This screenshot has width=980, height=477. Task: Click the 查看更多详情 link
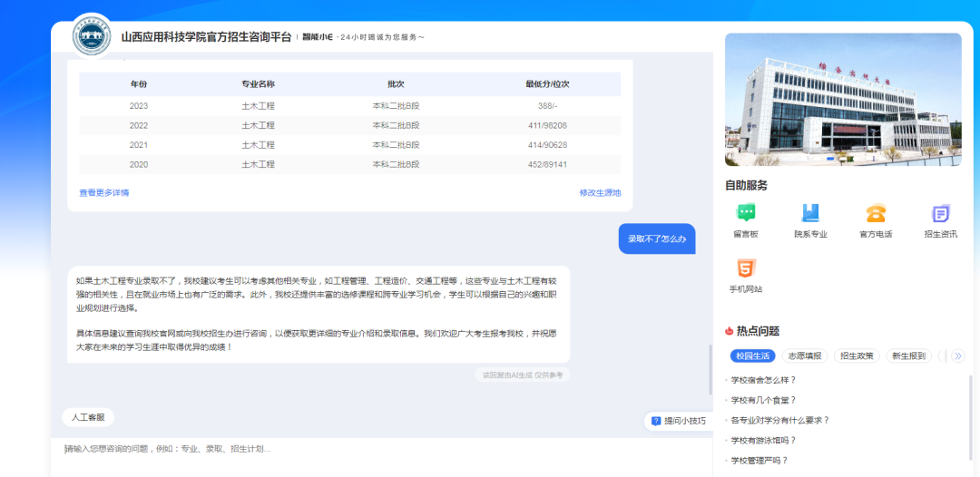click(x=104, y=192)
